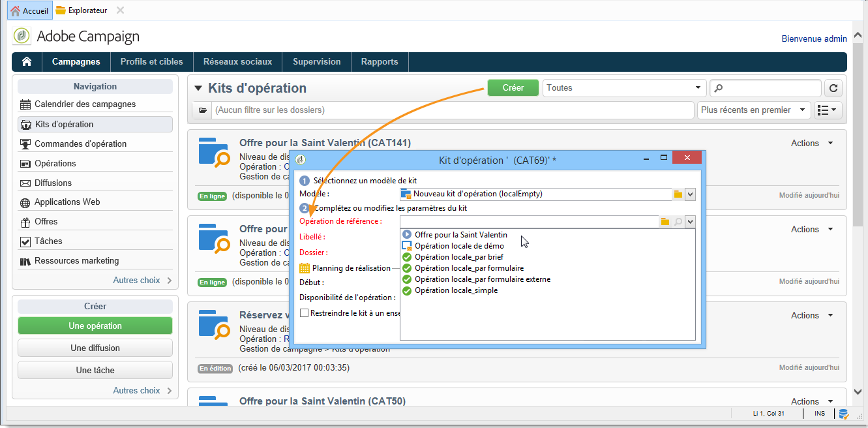Click the green Créer button

point(513,88)
